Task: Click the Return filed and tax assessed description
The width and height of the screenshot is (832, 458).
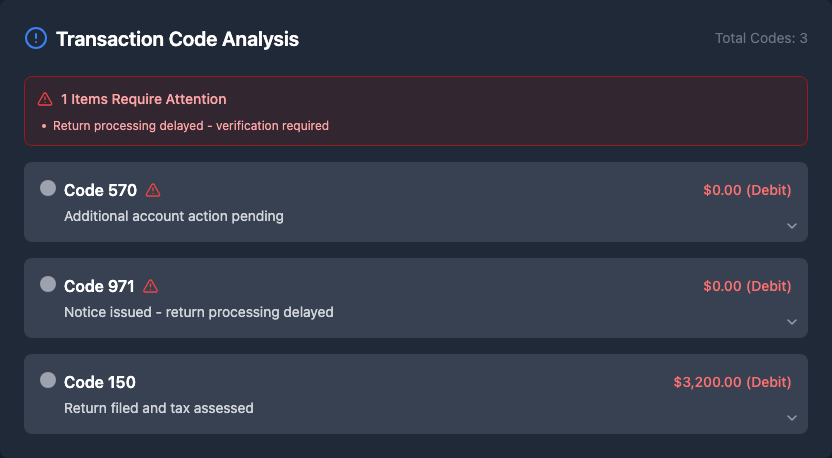Action: tap(158, 408)
